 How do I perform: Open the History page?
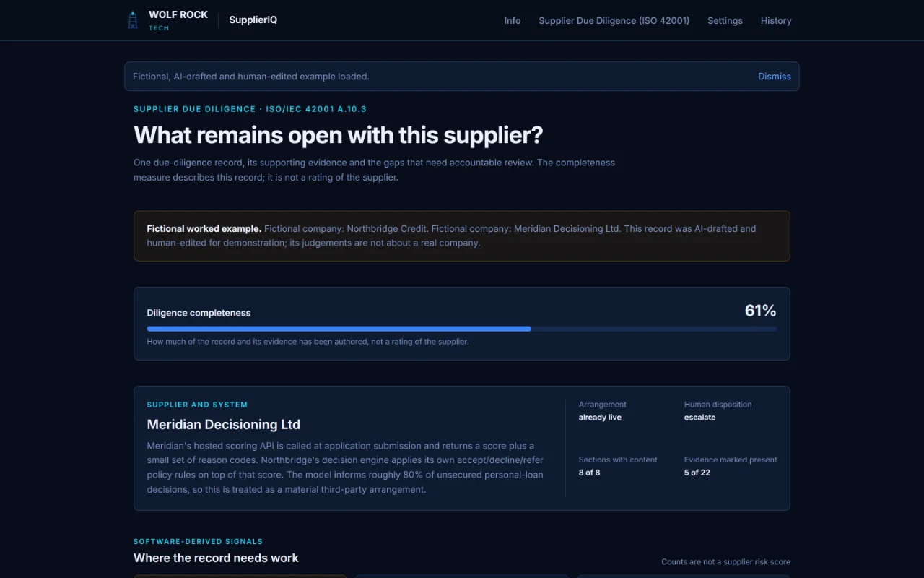click(776, 20)
